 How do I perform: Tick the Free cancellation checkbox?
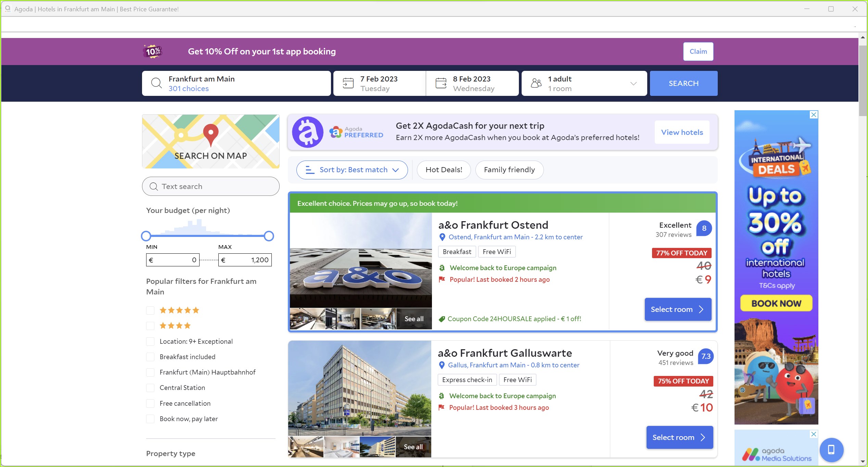pyautogui.click(x=150, y=403)
